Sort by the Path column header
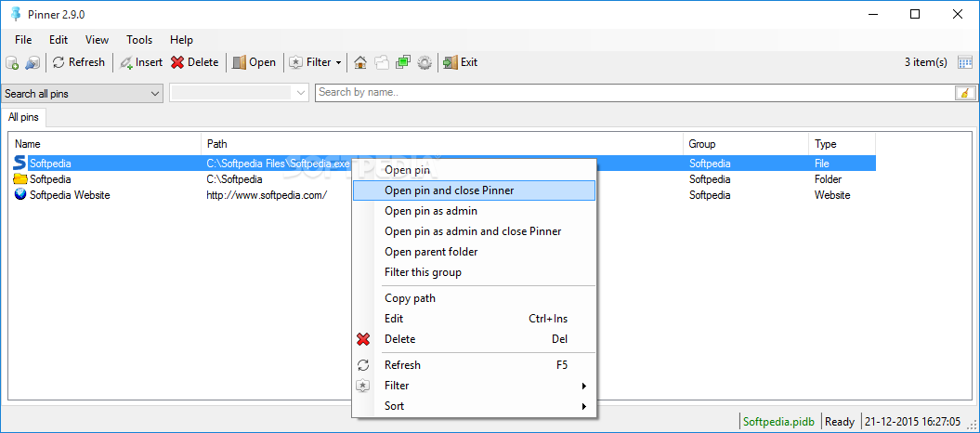The image size is (980, 433). [442, 144]
